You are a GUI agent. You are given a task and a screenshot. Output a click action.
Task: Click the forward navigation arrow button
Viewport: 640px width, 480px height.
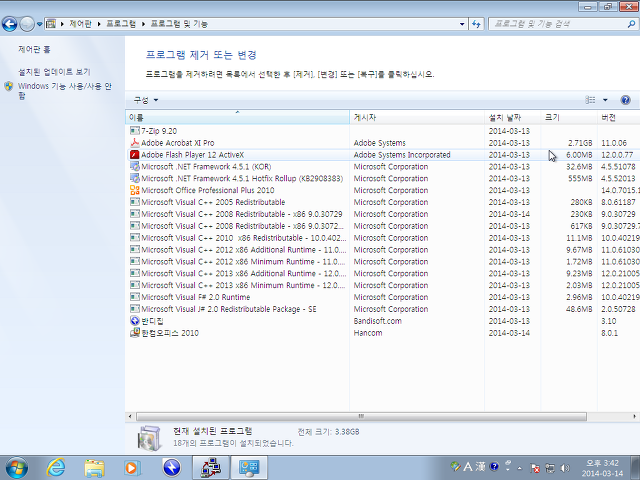(x=27, y=24)
